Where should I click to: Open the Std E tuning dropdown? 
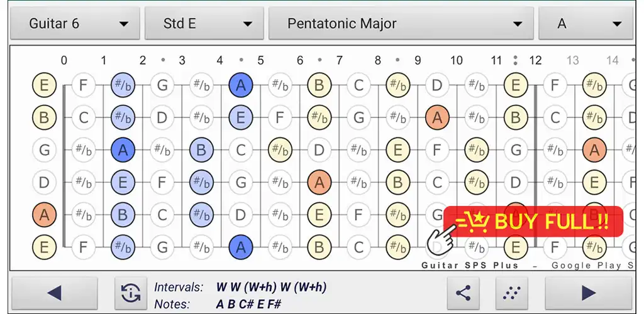(204, 23)
